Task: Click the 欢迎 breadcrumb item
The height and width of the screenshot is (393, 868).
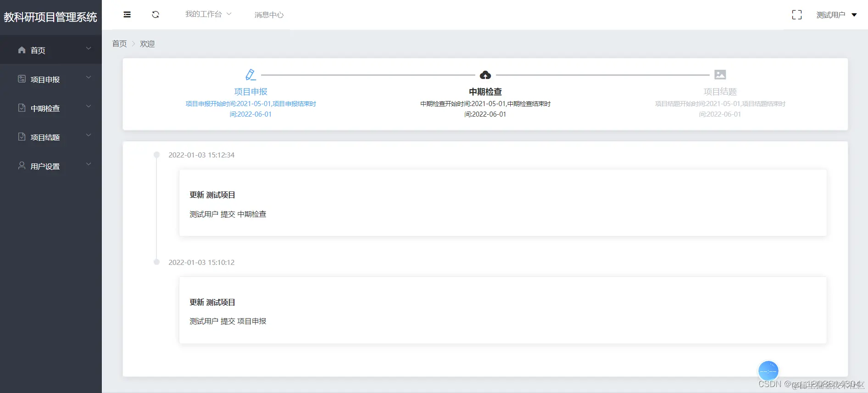Action: [x=147, y=44]
